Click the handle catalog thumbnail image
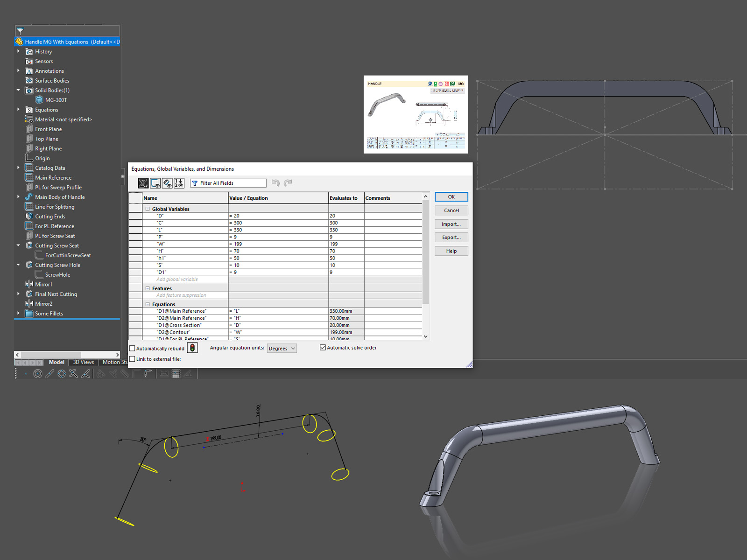 click(416, 114)
